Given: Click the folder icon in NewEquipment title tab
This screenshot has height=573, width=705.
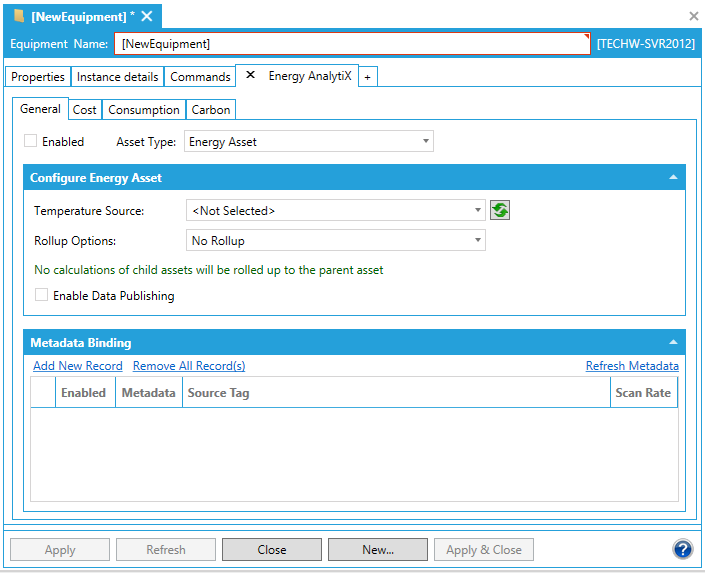Looking at the screenshot, I should (19, 16).
